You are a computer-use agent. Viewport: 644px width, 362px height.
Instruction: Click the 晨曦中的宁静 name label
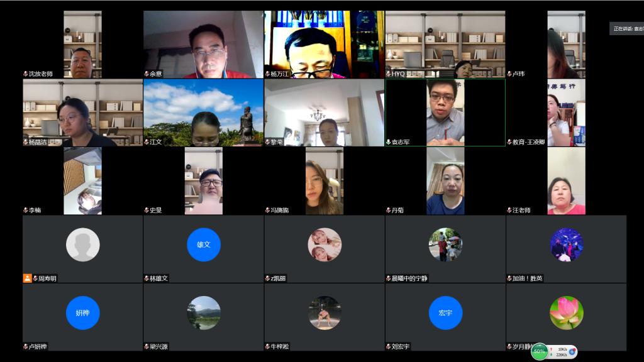[x=409, y=278]
